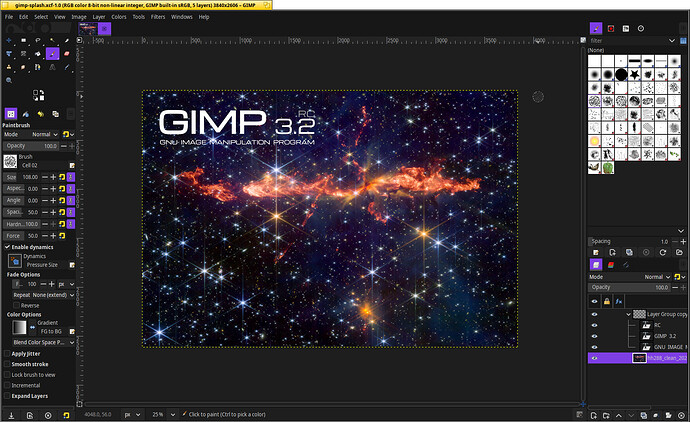Select the Color Picker tool
690x422 pixels.
coord(67,67)
